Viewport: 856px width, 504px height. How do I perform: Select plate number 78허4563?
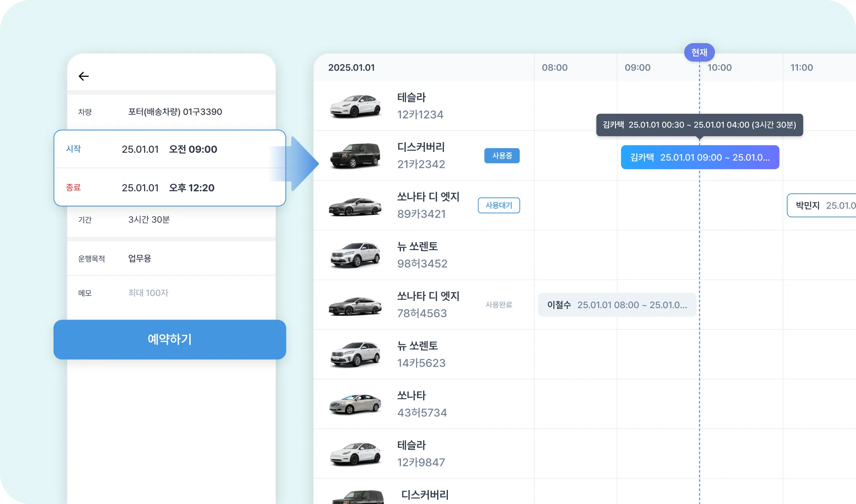(422, 313)
